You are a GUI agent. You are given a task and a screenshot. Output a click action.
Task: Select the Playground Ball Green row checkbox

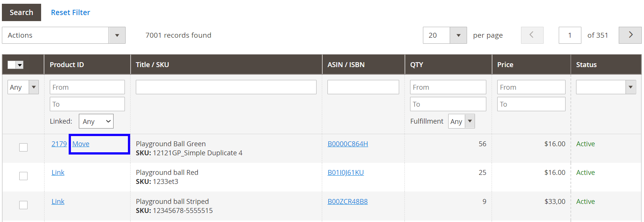[x=23, y=147]
